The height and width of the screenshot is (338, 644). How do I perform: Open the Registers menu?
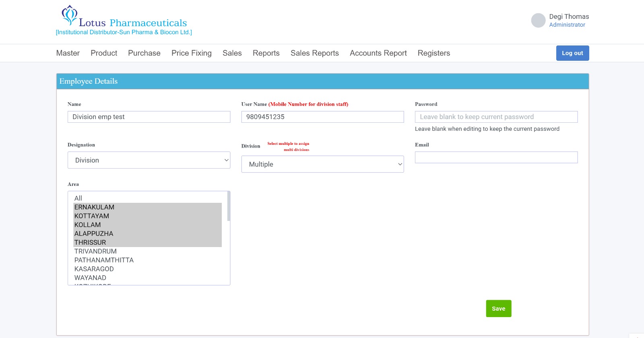433,53
